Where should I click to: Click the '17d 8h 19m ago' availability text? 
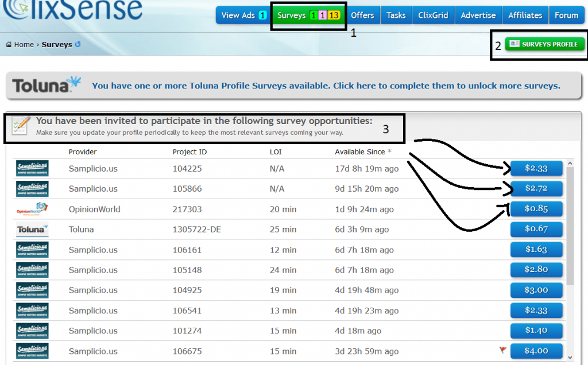367,169
